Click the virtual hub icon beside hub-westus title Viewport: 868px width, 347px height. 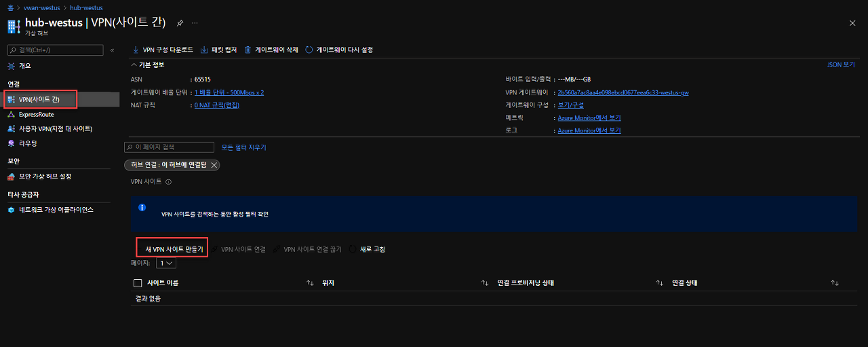click(13, 26)
